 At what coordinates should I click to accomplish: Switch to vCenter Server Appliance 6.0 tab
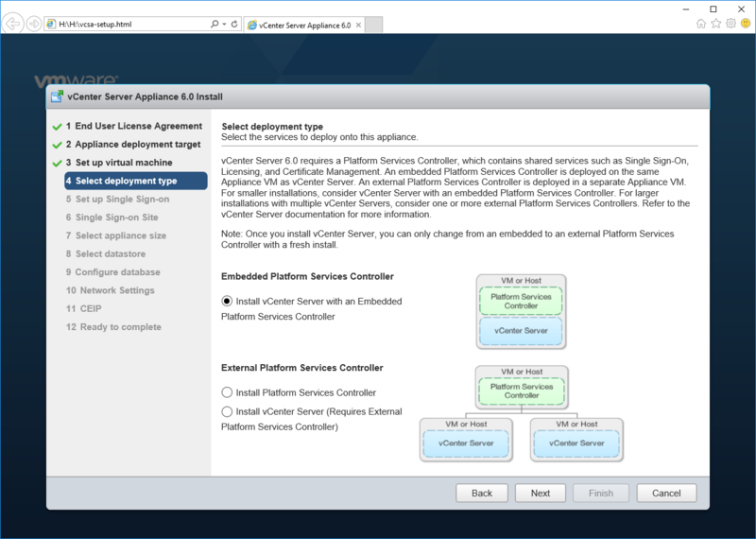304,26
